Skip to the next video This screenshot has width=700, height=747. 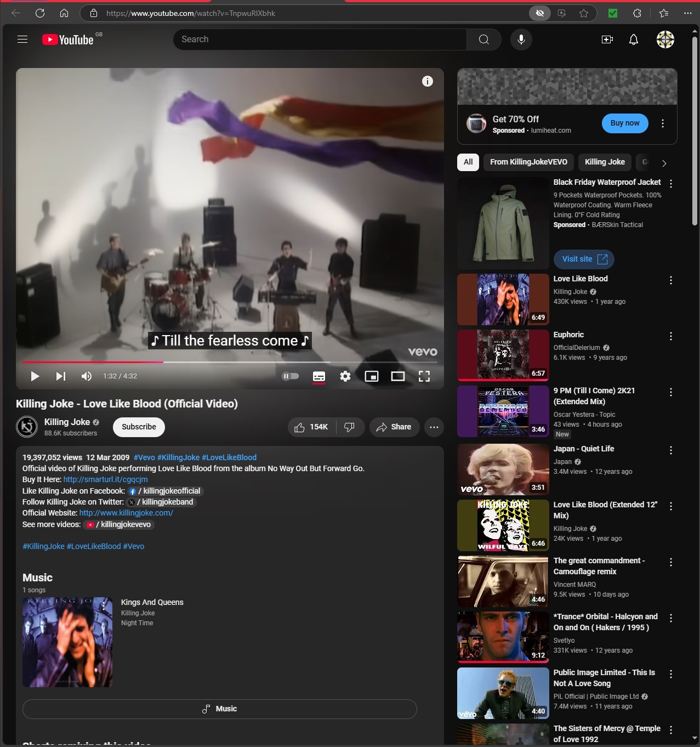point(61,376)
